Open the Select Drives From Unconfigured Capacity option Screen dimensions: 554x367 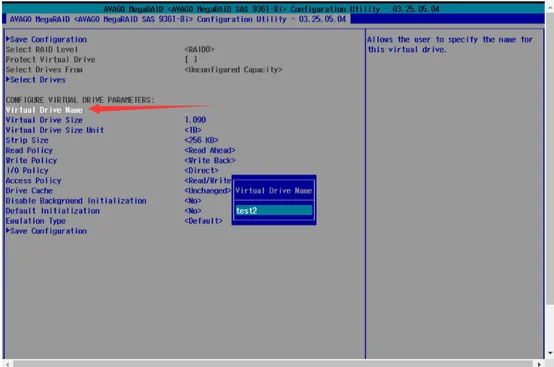(233, 70)
